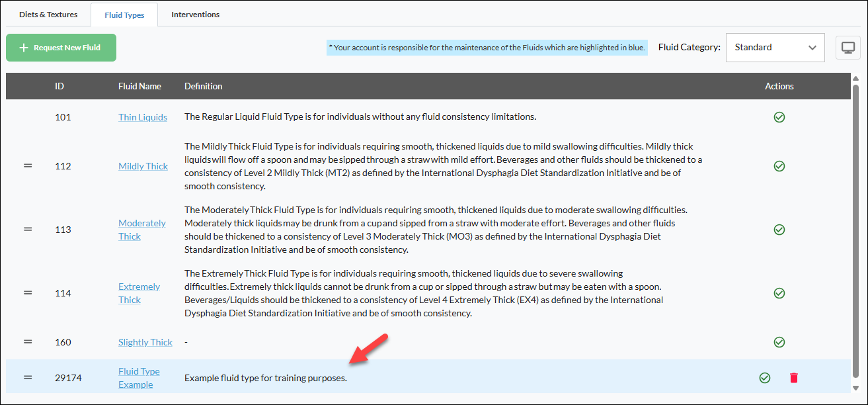The image size is (868, 405).
Task: Grab the reorder handle for row 114
Action: (28, 293)
